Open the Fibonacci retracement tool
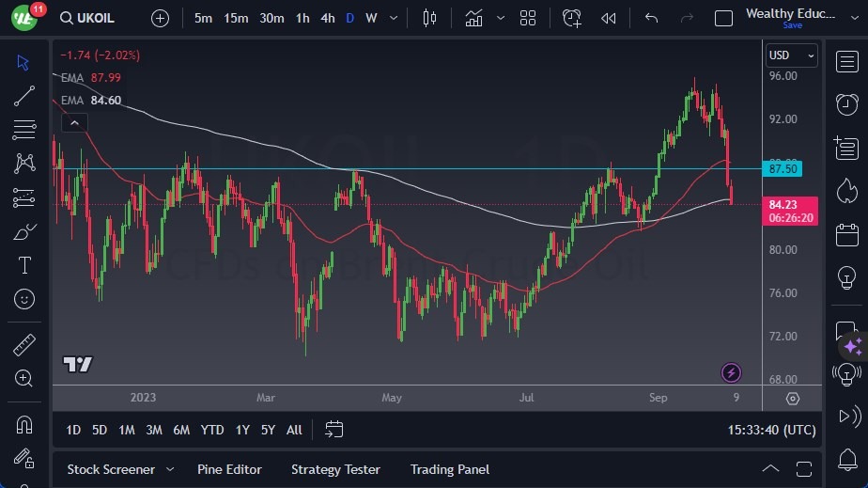Image resolution: width=868 pixels, height=488 pixels. 25,129
